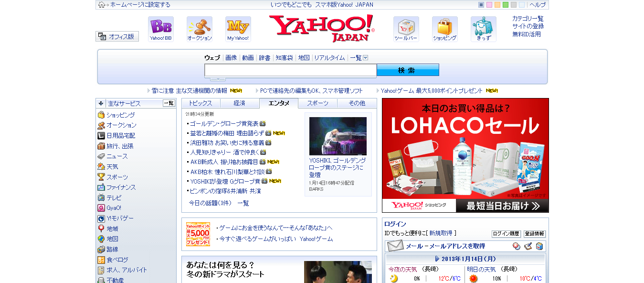The height and width of the screenshot is (283, 644).
Task: Click the Yahoo!ポイント 5,000 present image
Action: [198, 234]
